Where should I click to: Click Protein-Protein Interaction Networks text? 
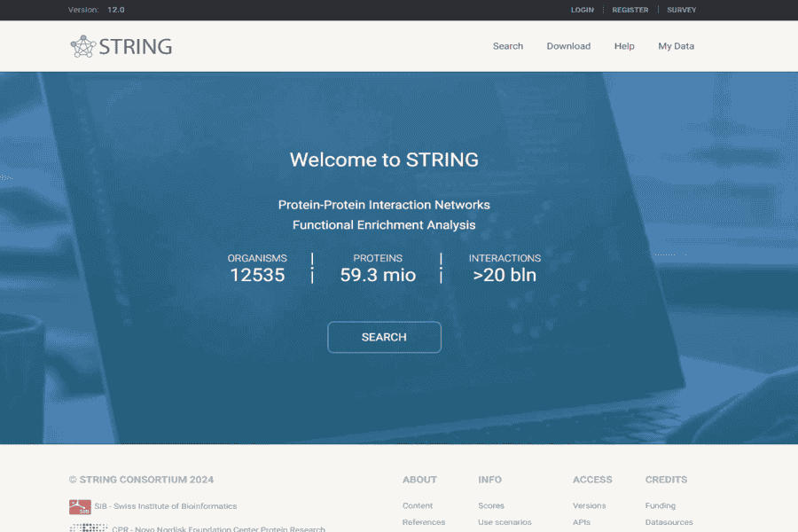coord(384,205)
